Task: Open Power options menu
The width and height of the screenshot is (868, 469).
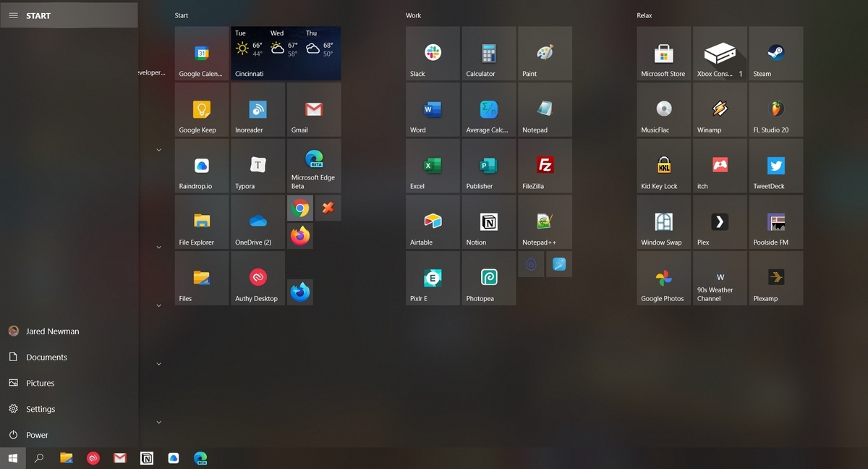Action: pyautogui.click(x=37, y=435)
